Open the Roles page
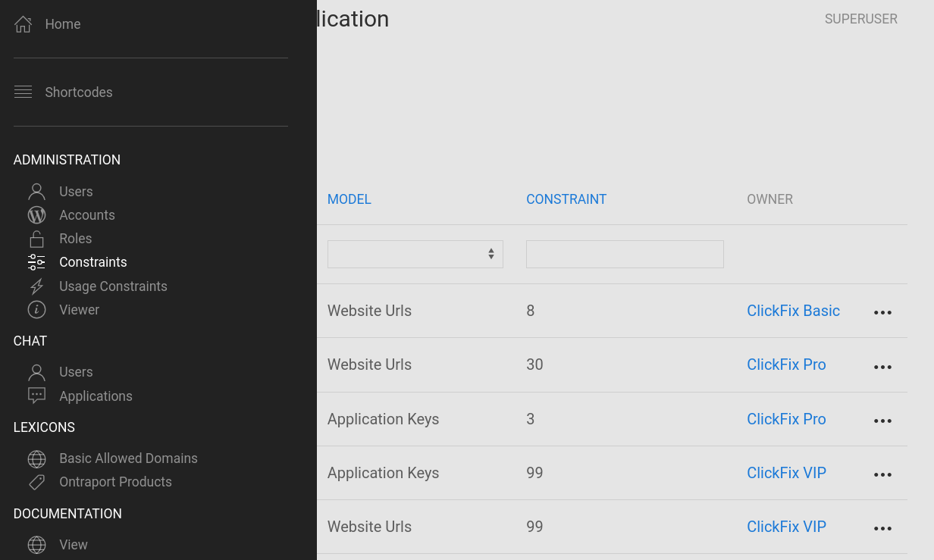The height and width of the screenshot is (560, 934). coord(76,239)
